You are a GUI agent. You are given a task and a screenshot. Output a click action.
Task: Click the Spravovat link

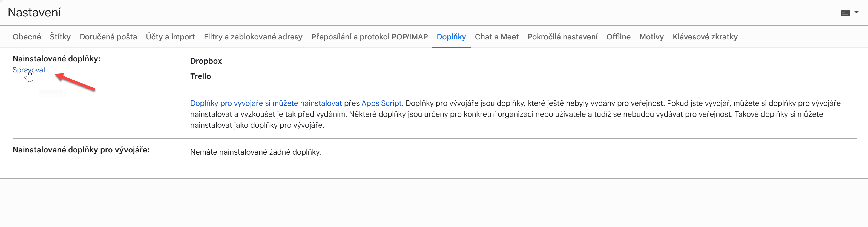29,70
